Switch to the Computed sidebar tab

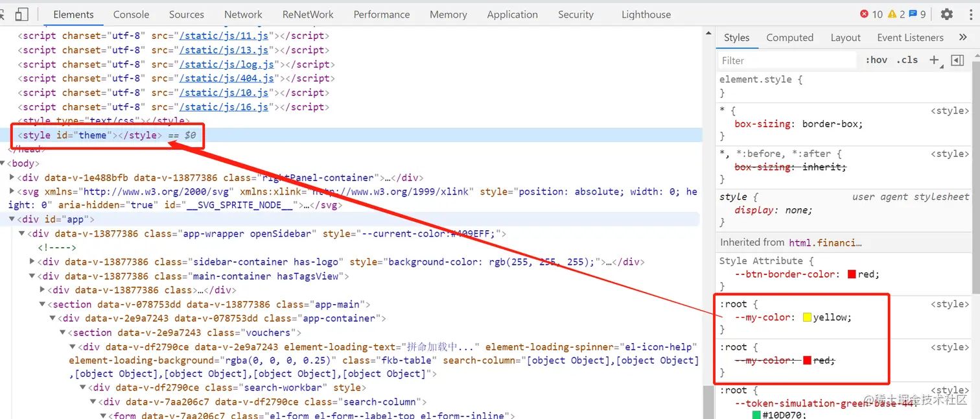(789, 38)
